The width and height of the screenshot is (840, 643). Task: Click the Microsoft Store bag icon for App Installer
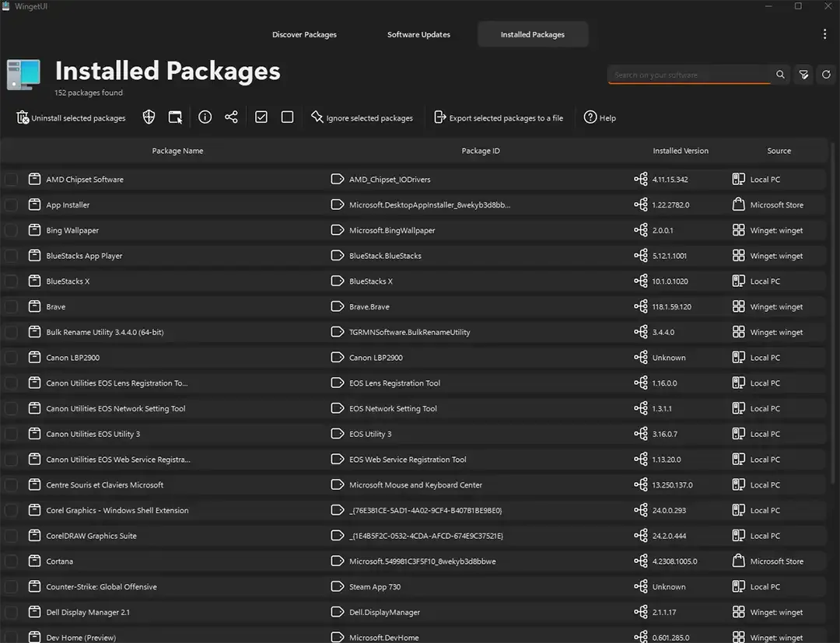click(x=738, y=204)
